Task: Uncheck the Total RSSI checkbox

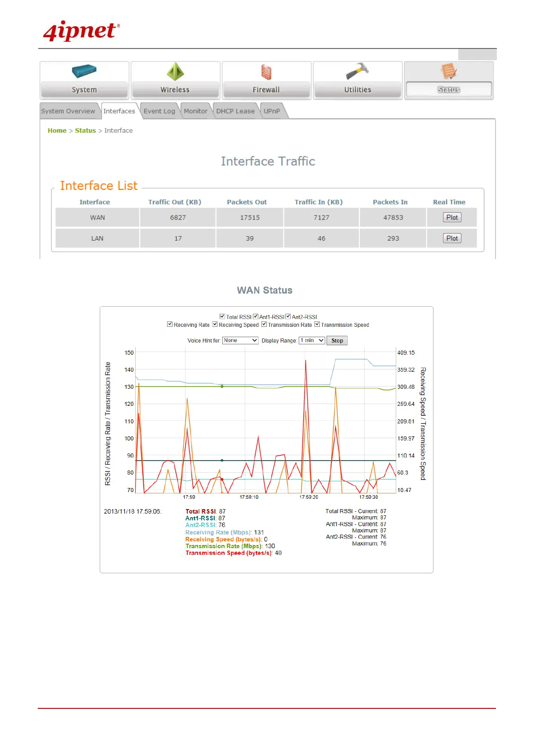Action: (x=222, y=316)
